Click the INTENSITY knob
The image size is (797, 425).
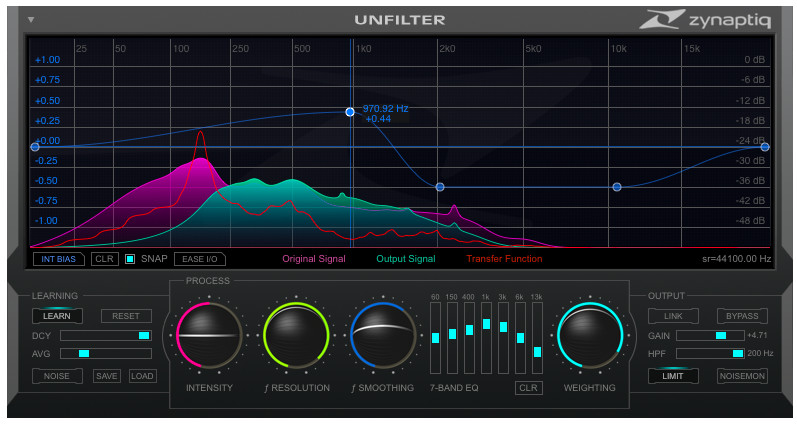click(209, 336)
